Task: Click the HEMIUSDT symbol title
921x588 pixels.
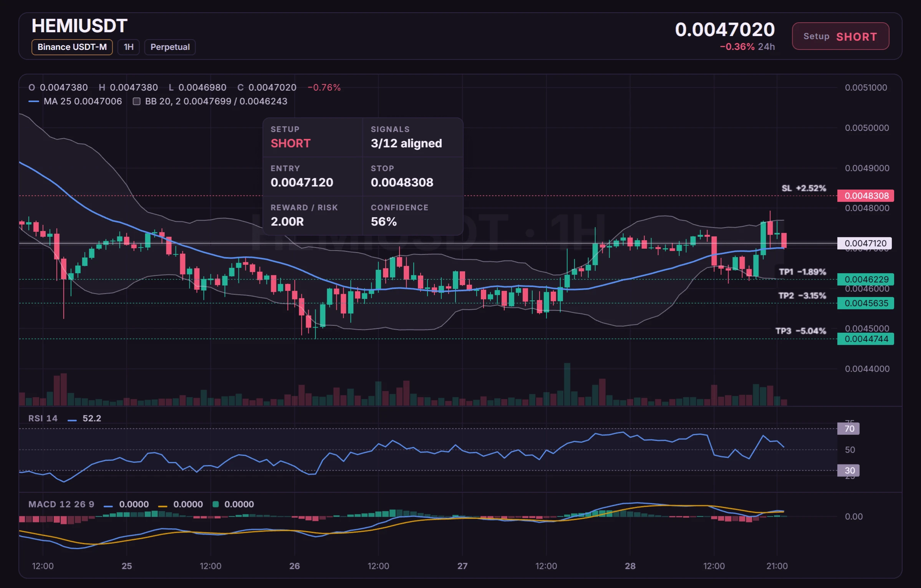Action: coord(79,26)
